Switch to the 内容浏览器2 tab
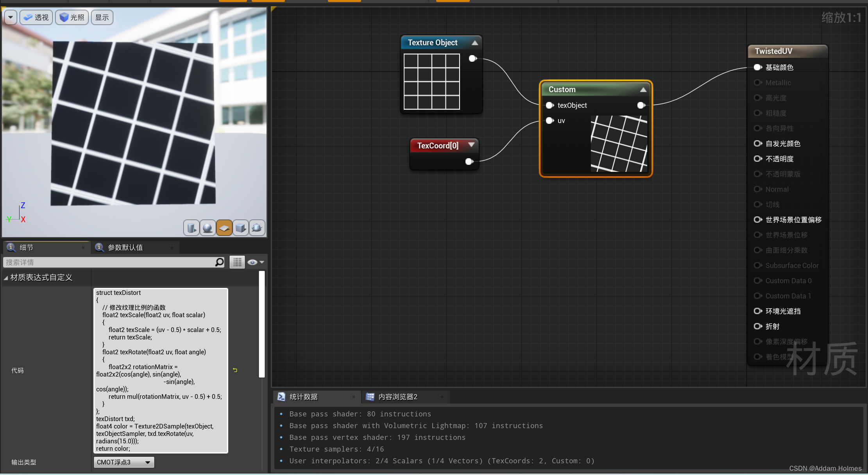 (397, 397)
